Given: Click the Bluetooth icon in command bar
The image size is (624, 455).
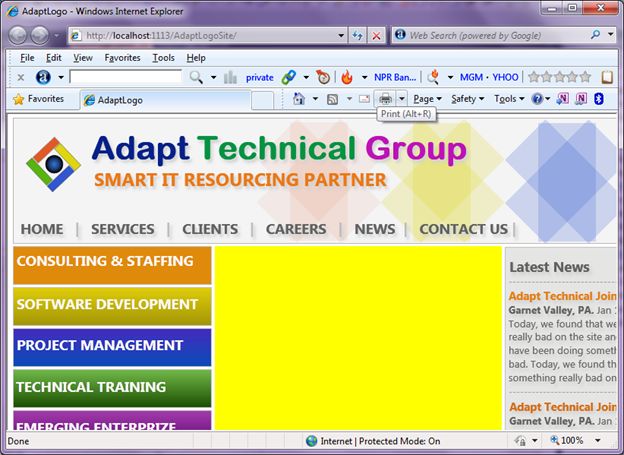Looking at the screenshot, I should click(599, 99).
